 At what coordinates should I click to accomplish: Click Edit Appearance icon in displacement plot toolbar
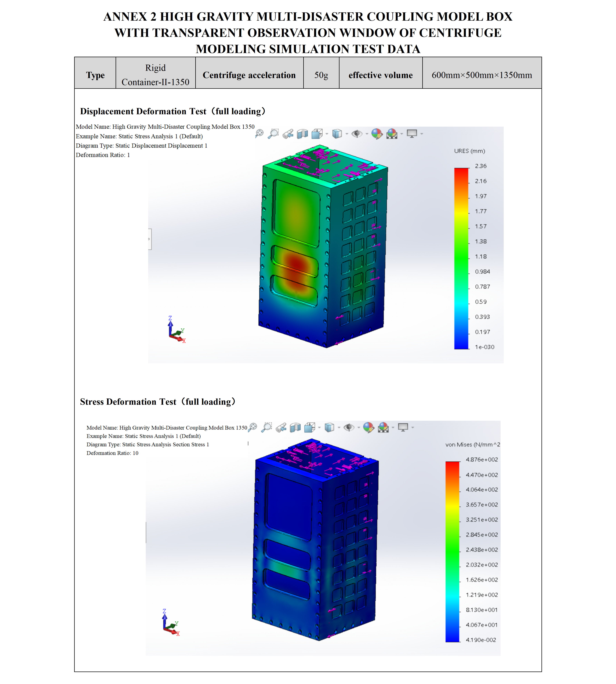(377, 134)
